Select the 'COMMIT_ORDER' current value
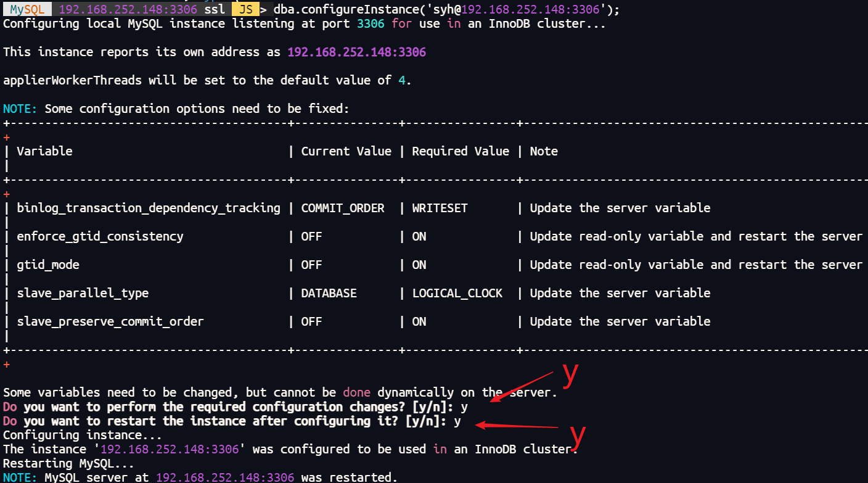This screenshot has height=483, width=868. click(x=343, y=208)
